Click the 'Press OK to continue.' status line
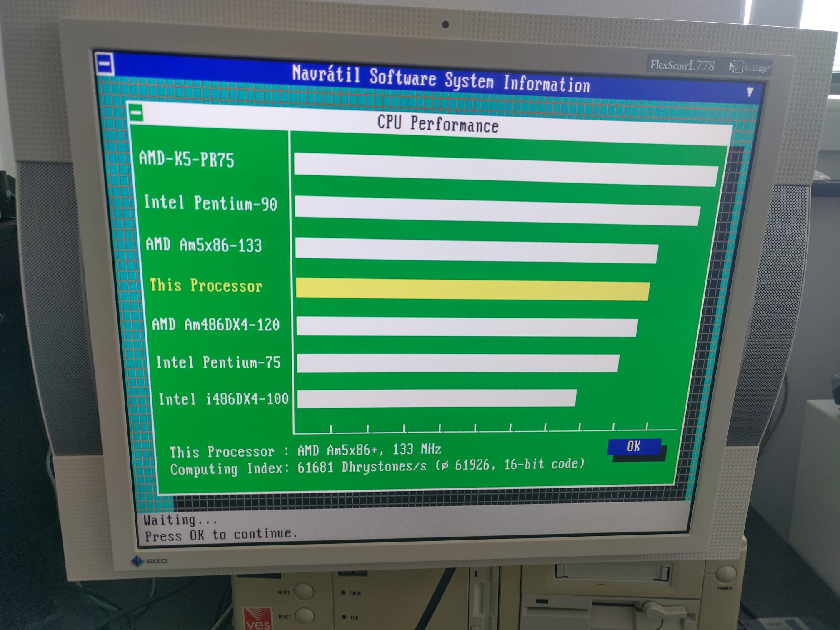Image resolution: width=840 pixels, height=630 pixels. [x=221, y=535]
